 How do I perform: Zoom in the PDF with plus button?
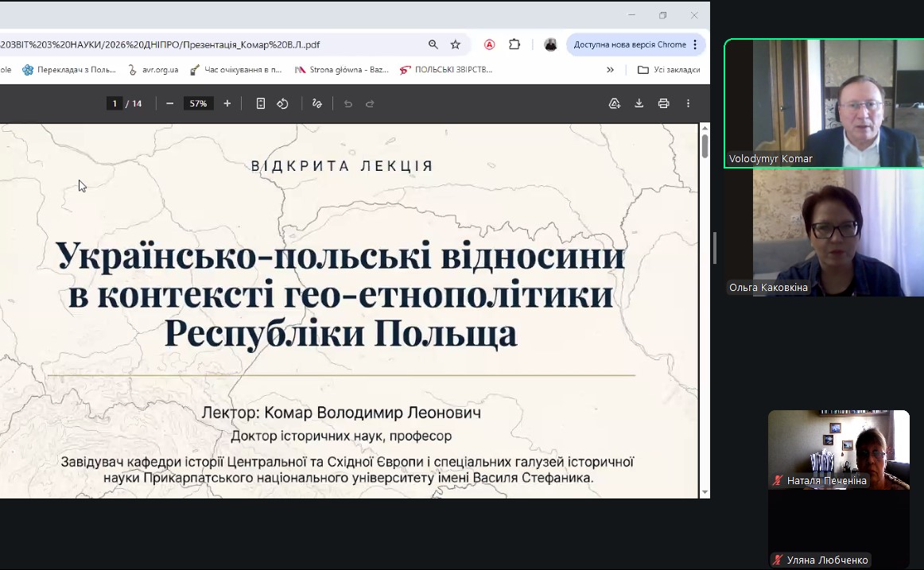point(227,103)
